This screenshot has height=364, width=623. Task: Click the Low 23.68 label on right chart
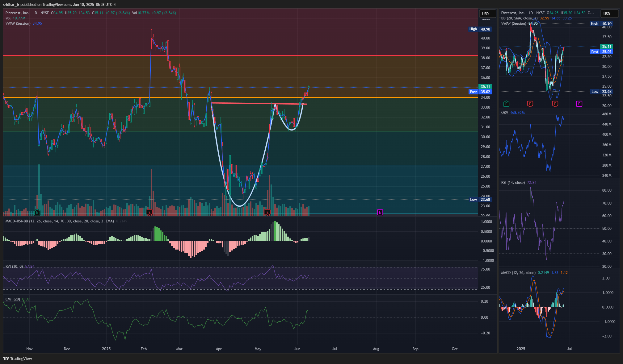[601, 92]
